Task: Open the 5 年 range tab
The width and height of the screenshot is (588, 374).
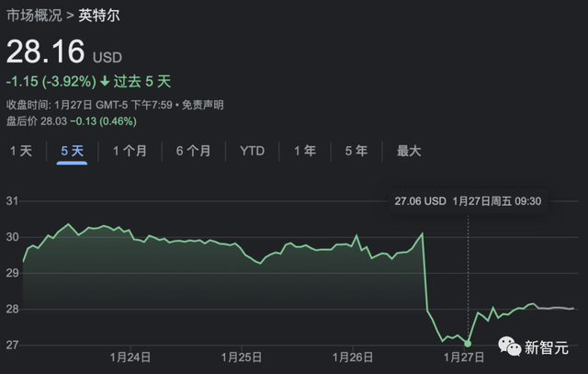Action: pos(356,151)
